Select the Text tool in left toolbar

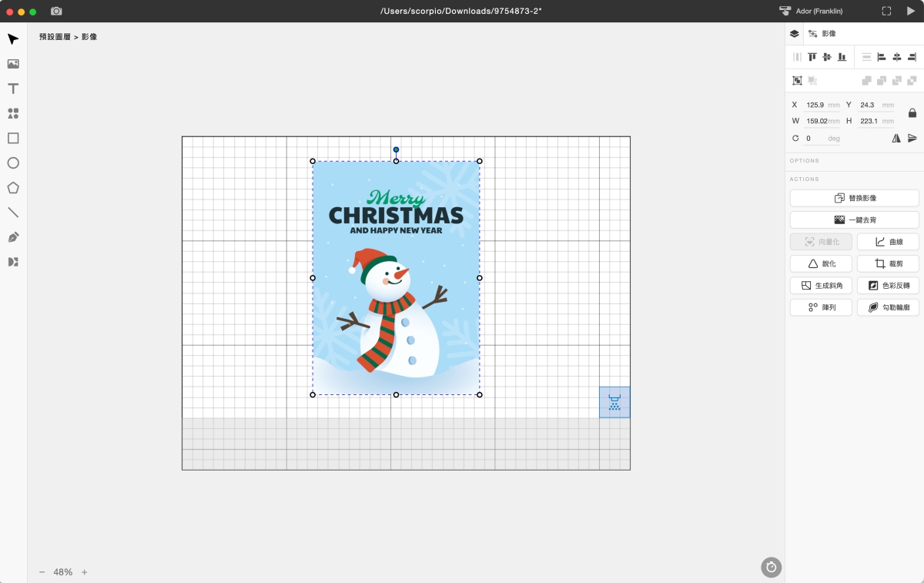(13, 89)
